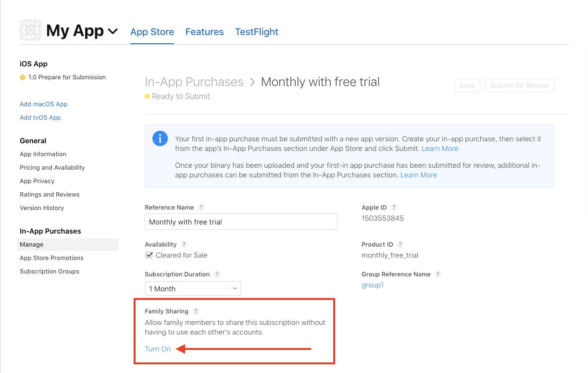Open help for Subscription Duration
This screenshot has width=588, height=373.
pyautogui.click(x=217, y=274)
